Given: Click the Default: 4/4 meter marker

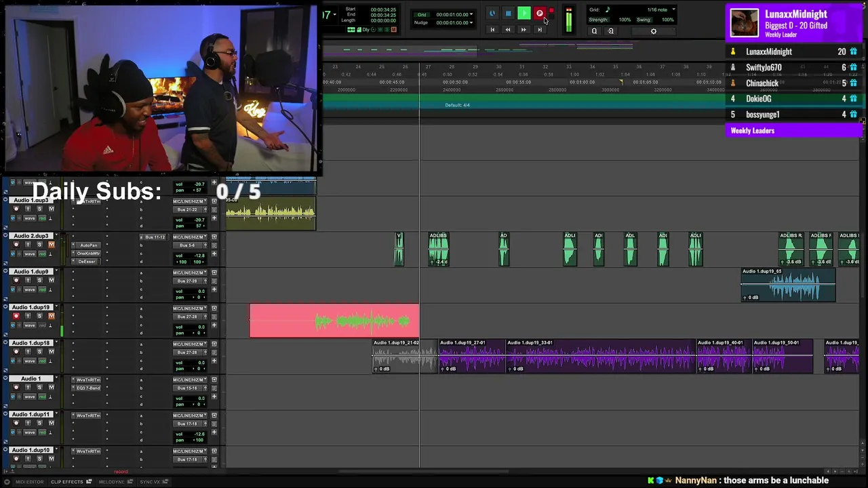Looking at the screenshot, I should [458, 105].
